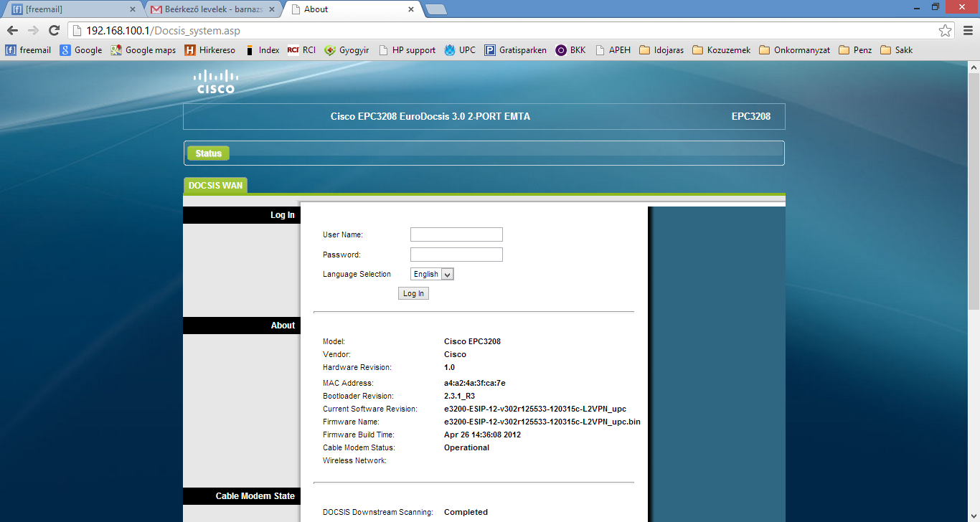Focus the User Name field
The image size is (980, 522).
coord(456,234)
